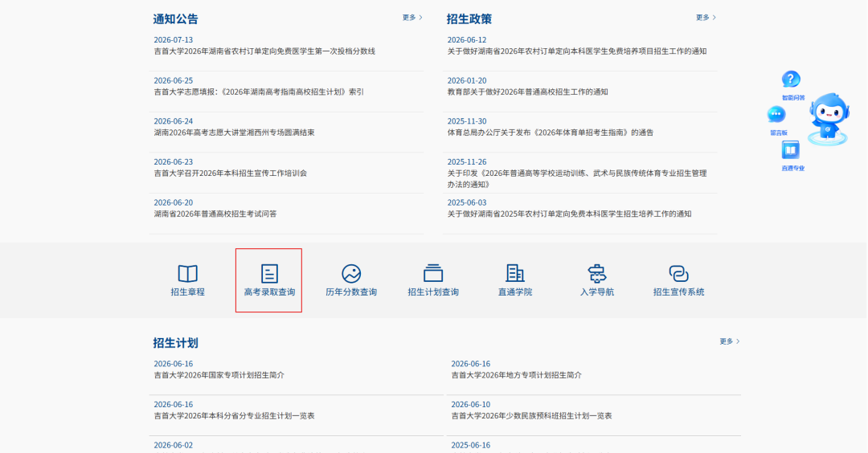Open policy 教育部关于做好2026年普通高校招生工作的通知
This screenshot has width=868, height=453.
[527, 92]
